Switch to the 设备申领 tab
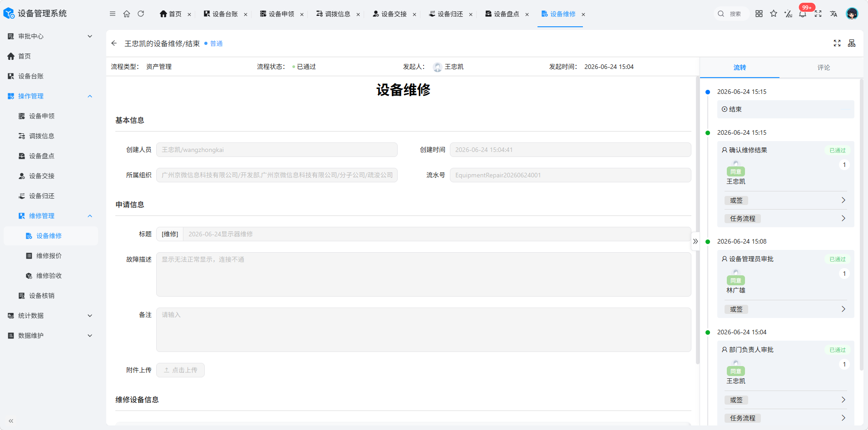This screenshot has width=868, height=430. coord(277,14)
